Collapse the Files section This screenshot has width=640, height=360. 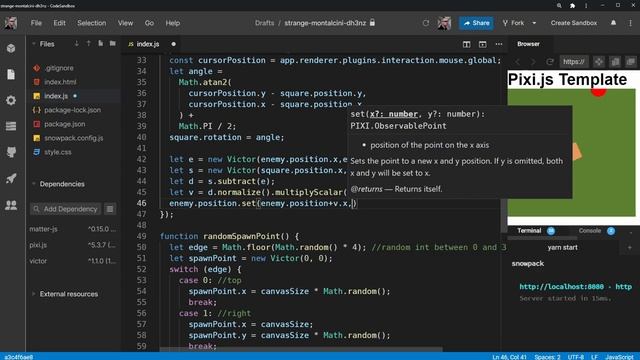[34, 44]
